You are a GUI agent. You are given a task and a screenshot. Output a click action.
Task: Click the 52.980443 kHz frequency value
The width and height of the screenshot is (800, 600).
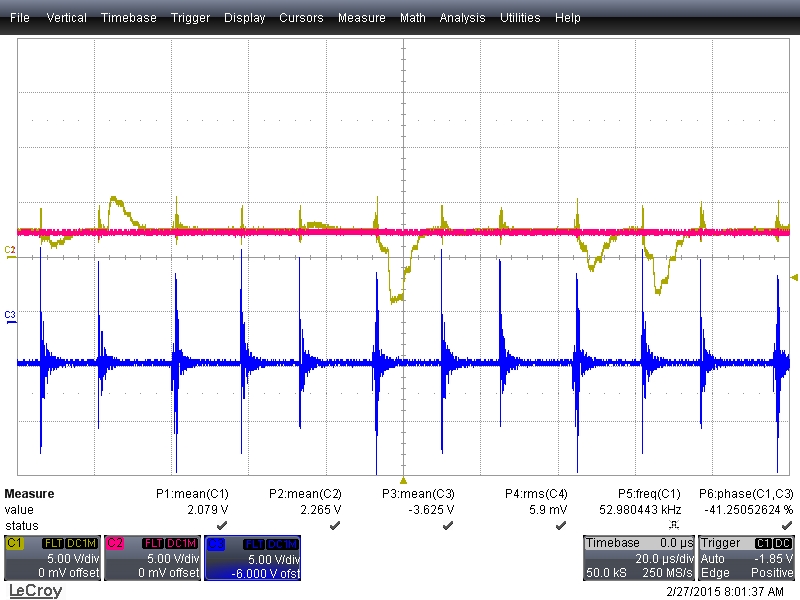point(640,510)
